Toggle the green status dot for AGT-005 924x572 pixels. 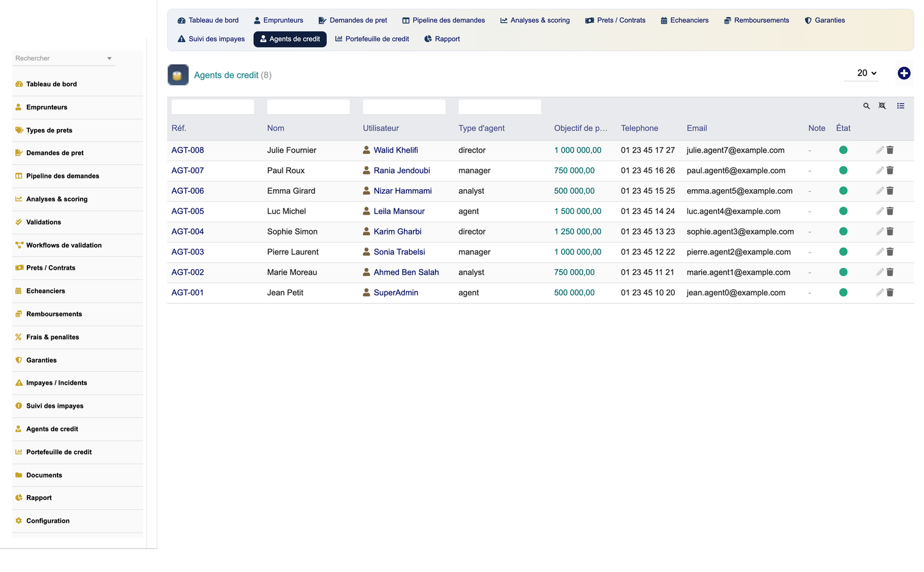click(x=843, y=211)
